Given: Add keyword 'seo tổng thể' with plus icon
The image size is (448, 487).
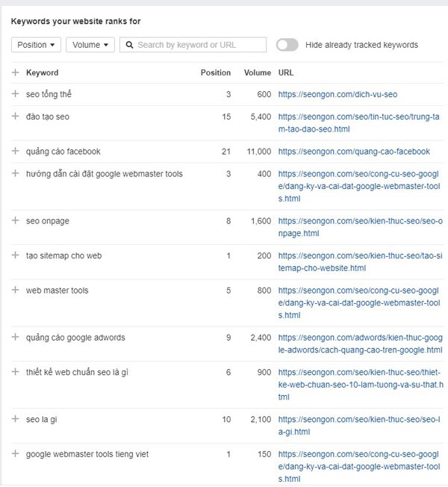Looking at the screenshot, I should 15,94.
